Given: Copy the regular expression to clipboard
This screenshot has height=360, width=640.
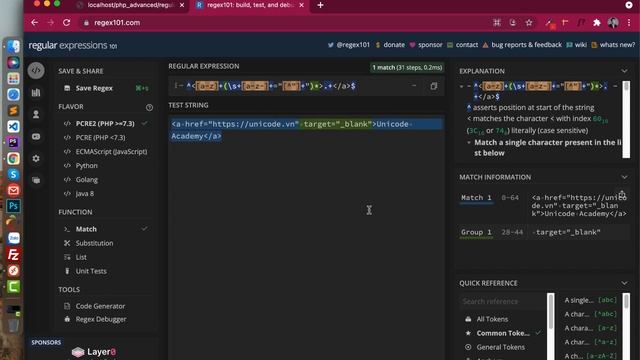Looking at the screenshot, I should [433, 86].
